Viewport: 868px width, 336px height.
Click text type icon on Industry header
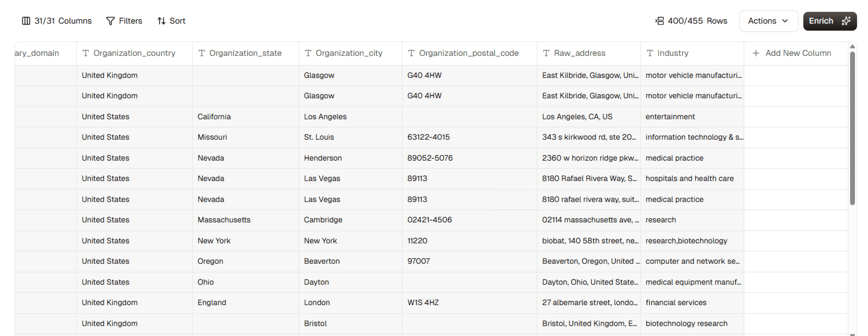click(x=650, y=53)
